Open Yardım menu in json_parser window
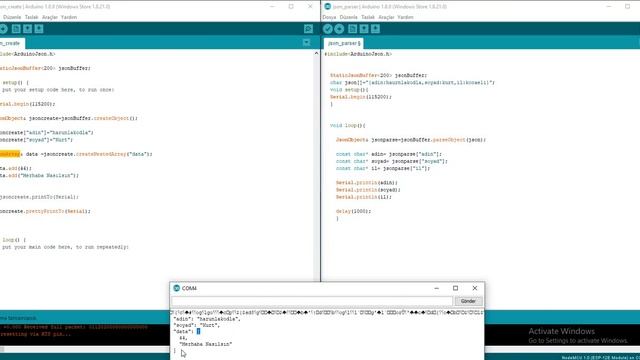 [x=405, y=17]
